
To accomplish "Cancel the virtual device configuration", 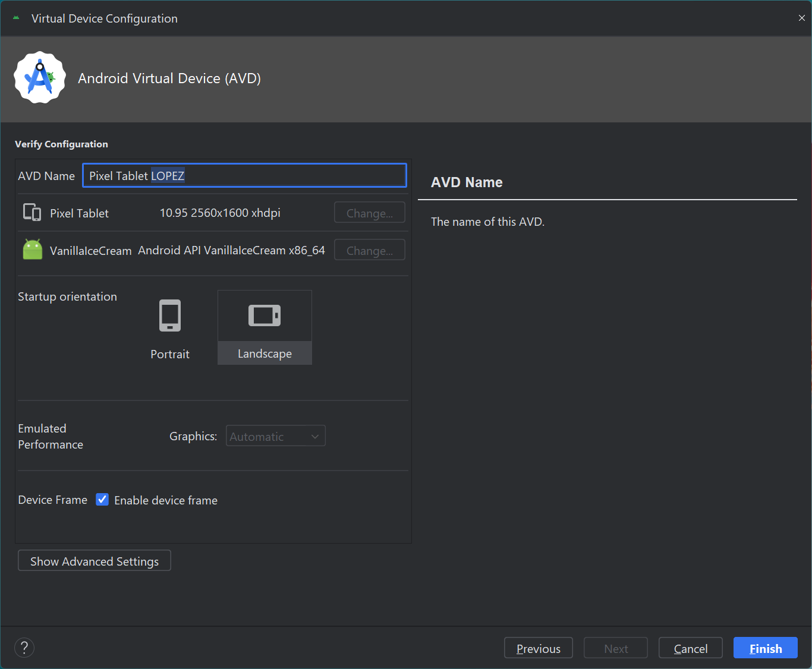I will (x=691, y=648).
